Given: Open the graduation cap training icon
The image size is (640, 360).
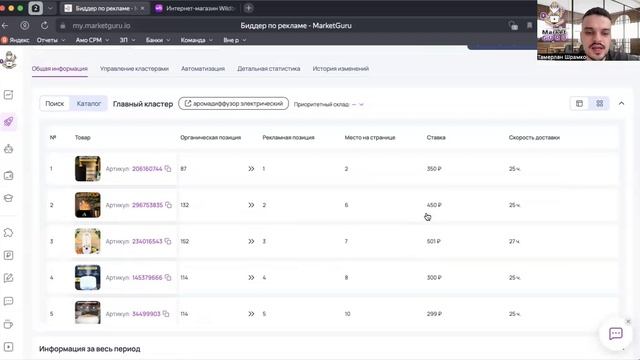Looking at the screenshot, I should (8, 198).
